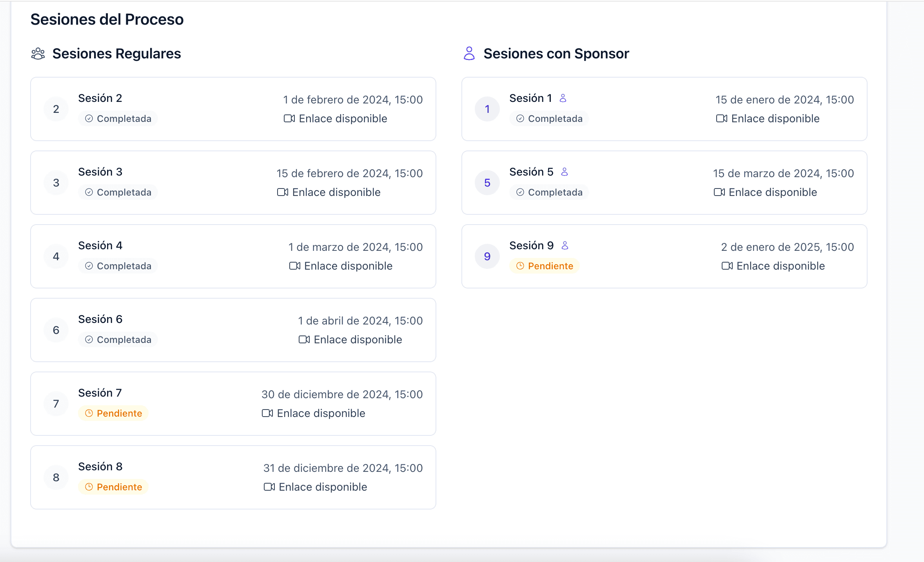The width and height of the screenshot is (924, 562).
Task: Click the Pendiente badge on Sesión 7
Action: 113,413
